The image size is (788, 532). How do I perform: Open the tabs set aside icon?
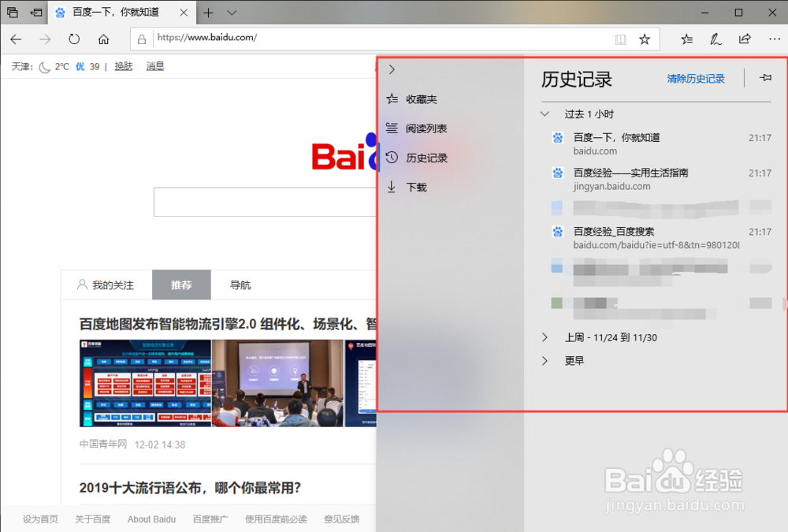[x=13, y=13]
